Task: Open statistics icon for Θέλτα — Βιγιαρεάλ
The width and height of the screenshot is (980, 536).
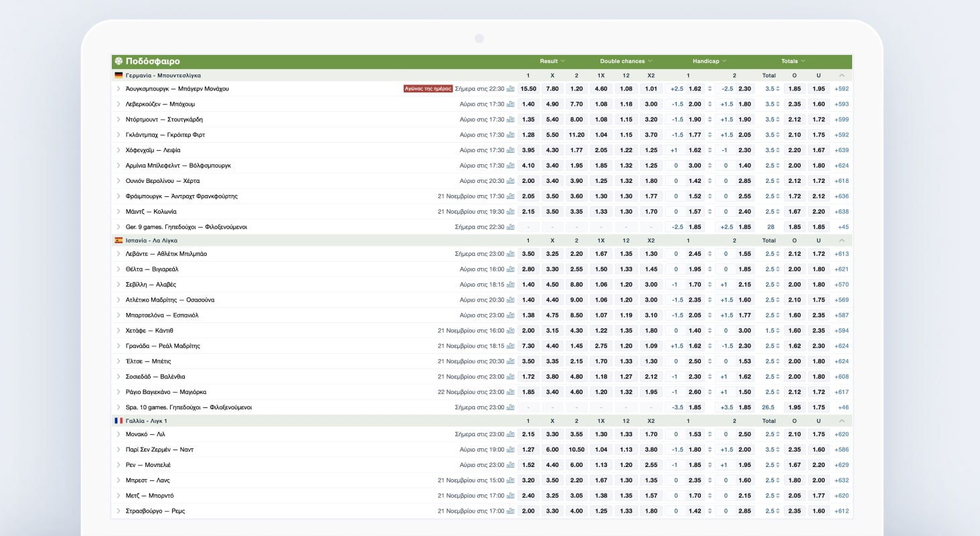Action: pyautogui.click(x=511, y=269)
